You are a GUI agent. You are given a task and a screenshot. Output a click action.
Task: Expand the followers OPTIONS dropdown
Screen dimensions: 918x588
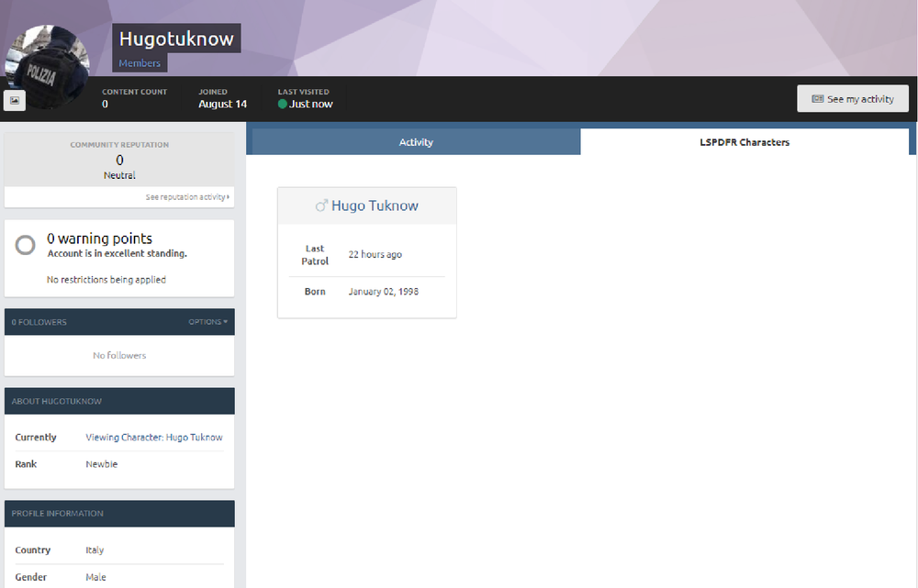click(207, 322)
